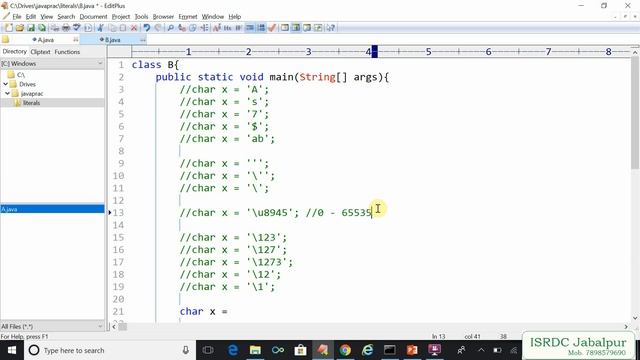Collapse the Drives folder tree node
The image size is (640, 360).
pos(5,84)
